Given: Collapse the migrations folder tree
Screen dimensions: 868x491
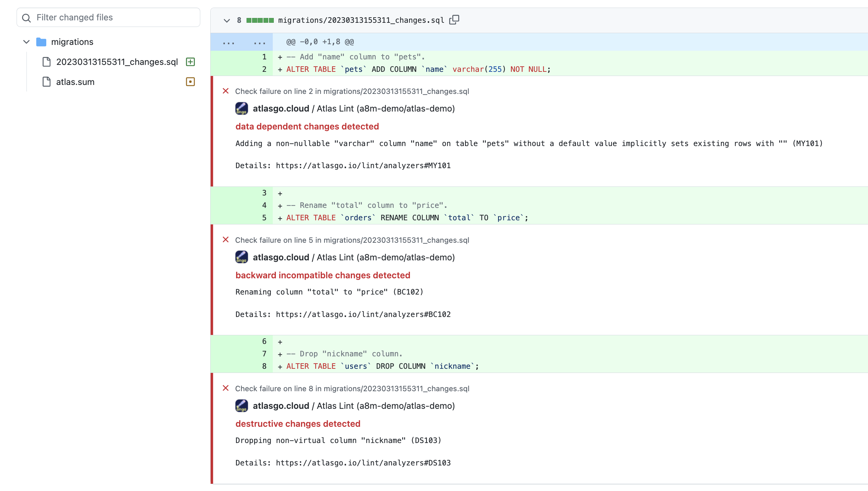Looking at the screenshot, I should coord(26,41).
